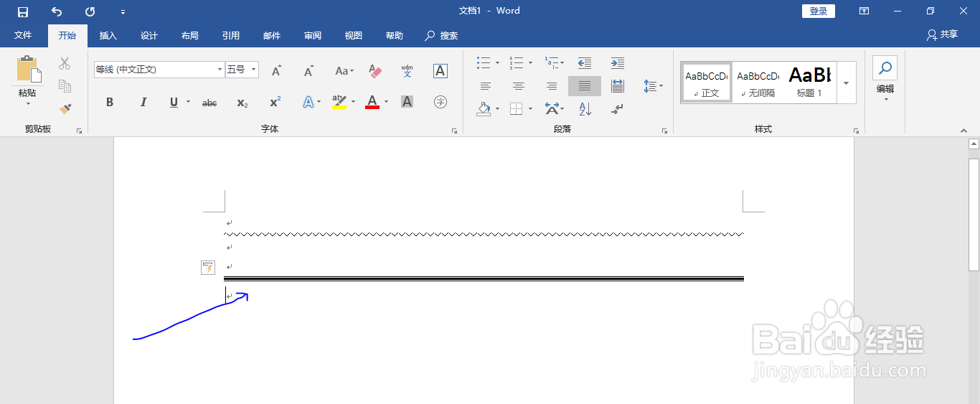Toggle Underline formatting

pos(174,103)
